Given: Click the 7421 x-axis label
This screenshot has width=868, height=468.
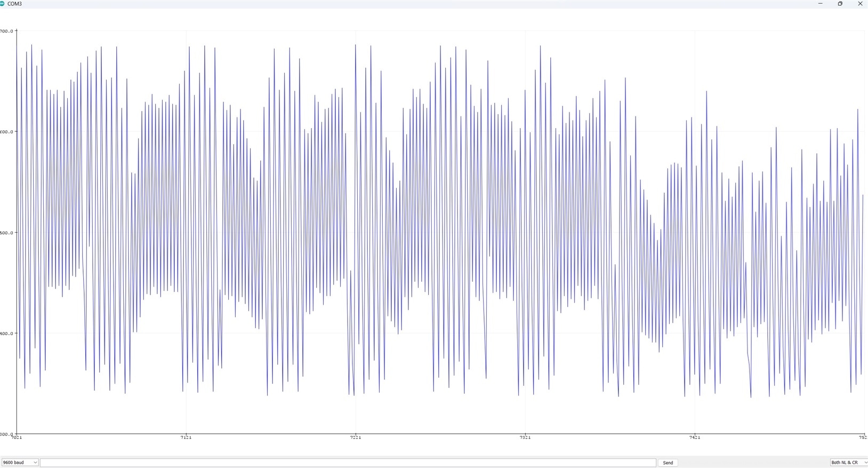Looking at the screenshot, I should pos(695,438).
